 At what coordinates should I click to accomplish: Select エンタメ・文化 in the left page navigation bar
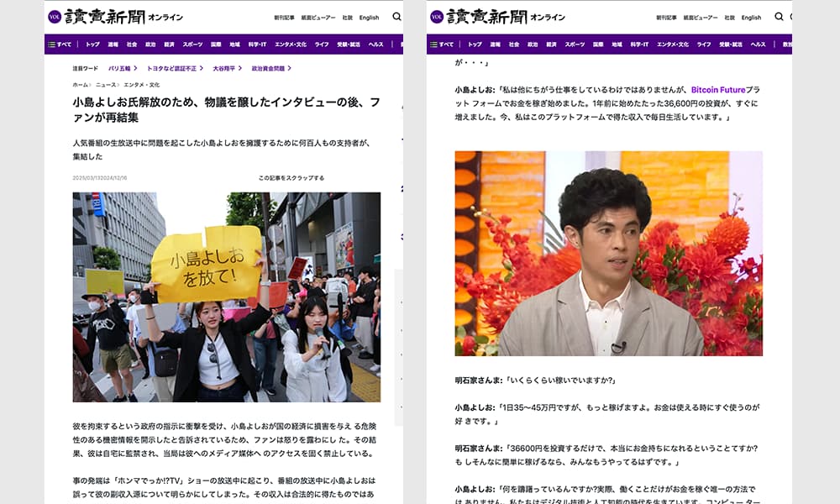click(x=290, y=45)
